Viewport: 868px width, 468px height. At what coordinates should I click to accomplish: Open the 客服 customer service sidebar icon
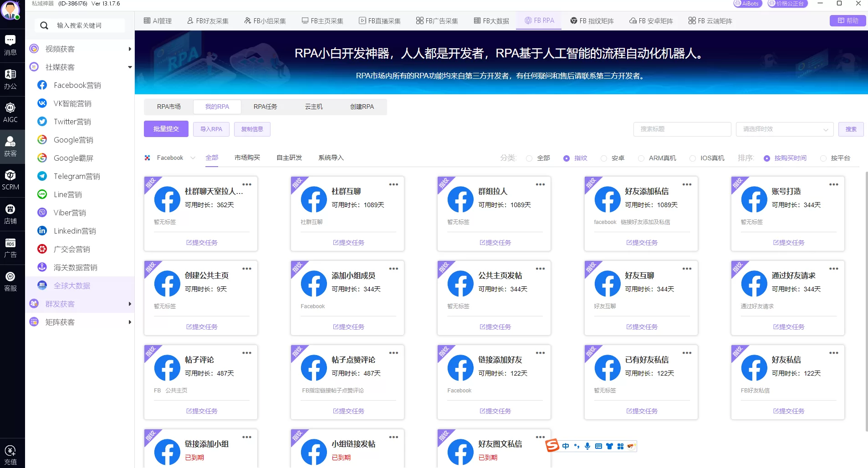coord(10,281)
